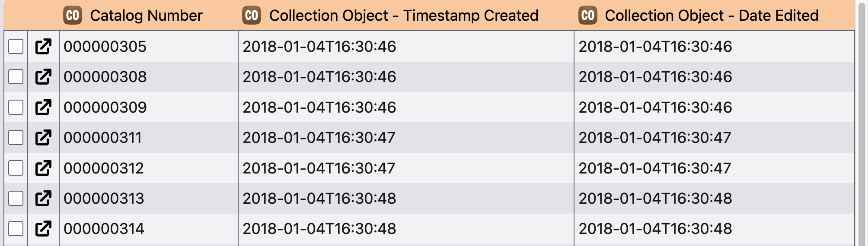The height and width of the screenshot is (246, 868).
Task: Open record 000000305 in new tab
Action: (43, 47)
